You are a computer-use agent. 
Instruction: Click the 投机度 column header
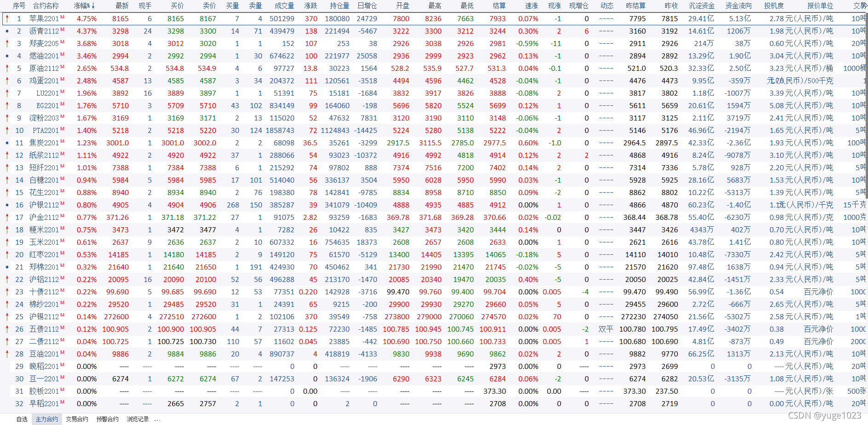click(x=774, y=6)
